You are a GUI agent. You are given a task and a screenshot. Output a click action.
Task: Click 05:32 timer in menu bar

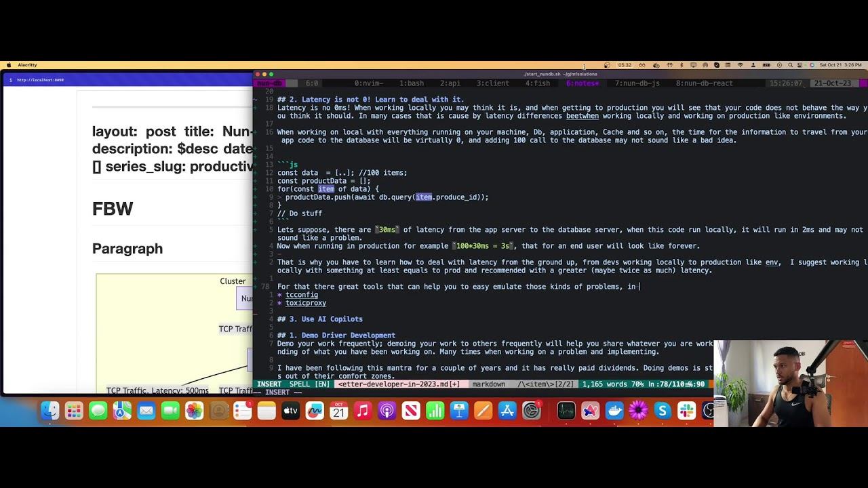625,65
